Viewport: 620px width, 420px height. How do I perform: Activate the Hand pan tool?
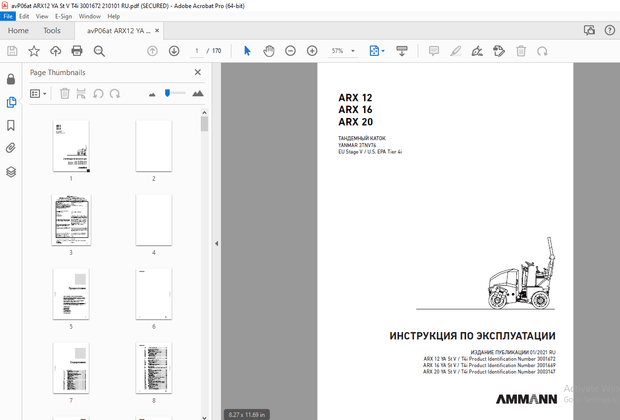tap(269, 51)
